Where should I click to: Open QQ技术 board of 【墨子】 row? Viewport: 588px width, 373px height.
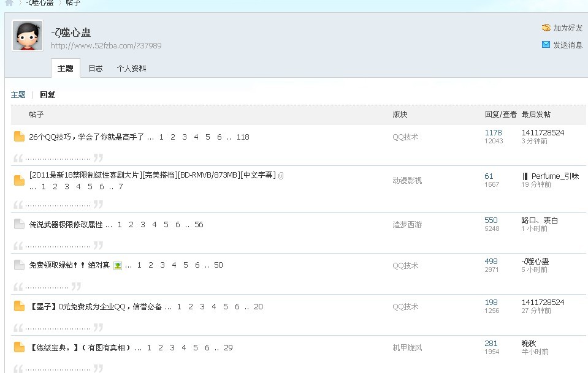(x=405, y=307)
